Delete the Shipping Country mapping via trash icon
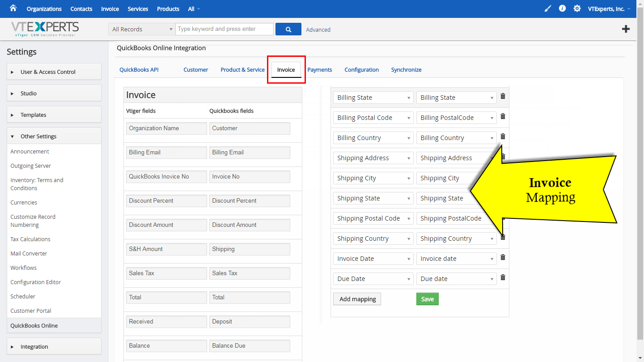The height and width of the screenshot is (362, 644). tap(503, 237)
